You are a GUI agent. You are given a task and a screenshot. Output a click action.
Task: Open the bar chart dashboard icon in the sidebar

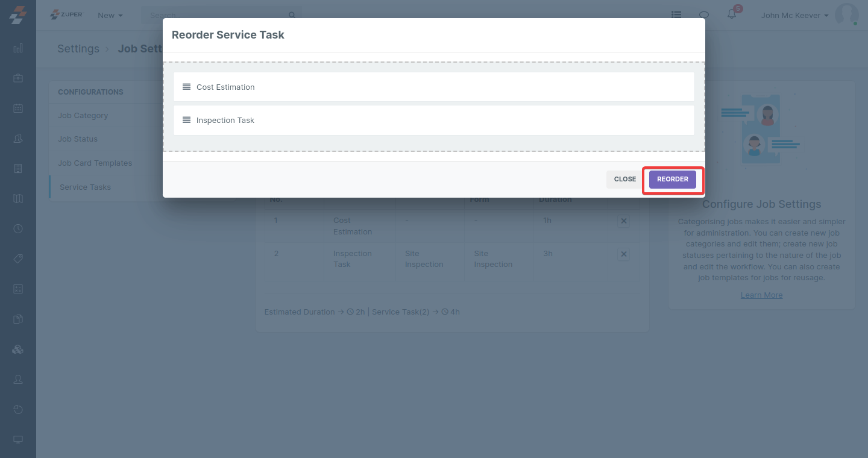pyautogui.click(x=18, y=48)
